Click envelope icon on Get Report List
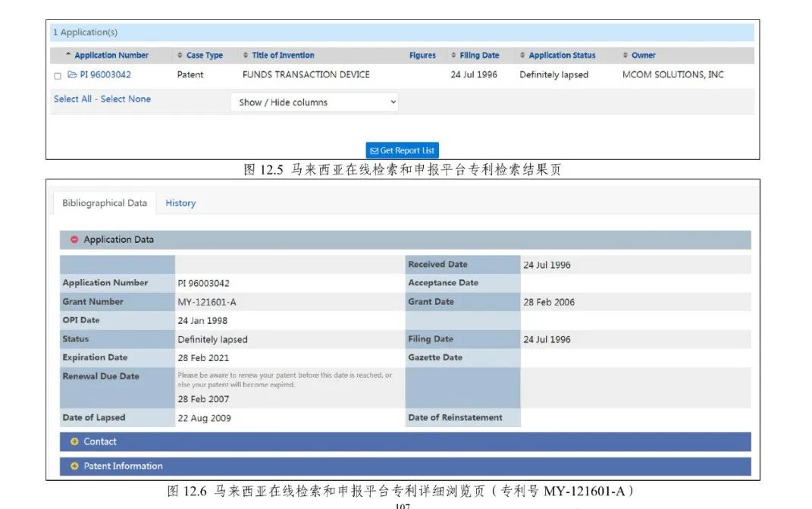 [x=374, y=151]
